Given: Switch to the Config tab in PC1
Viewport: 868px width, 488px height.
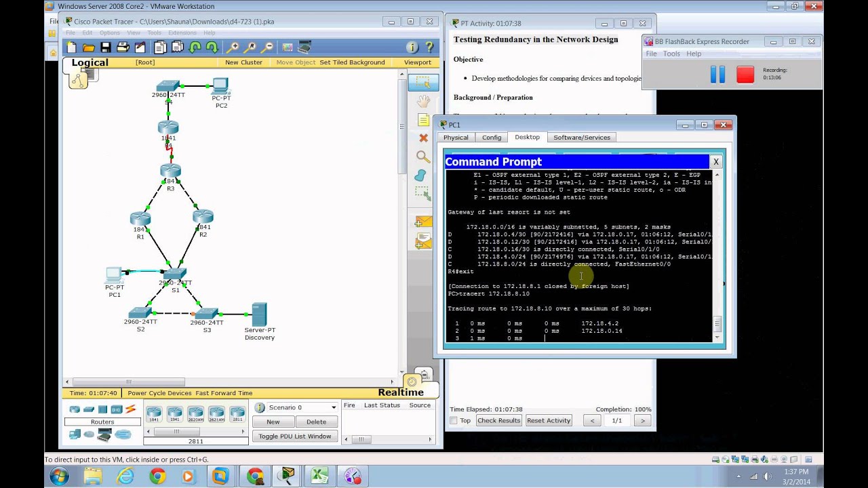Looking at the screenshot, I should coord(492,138).
